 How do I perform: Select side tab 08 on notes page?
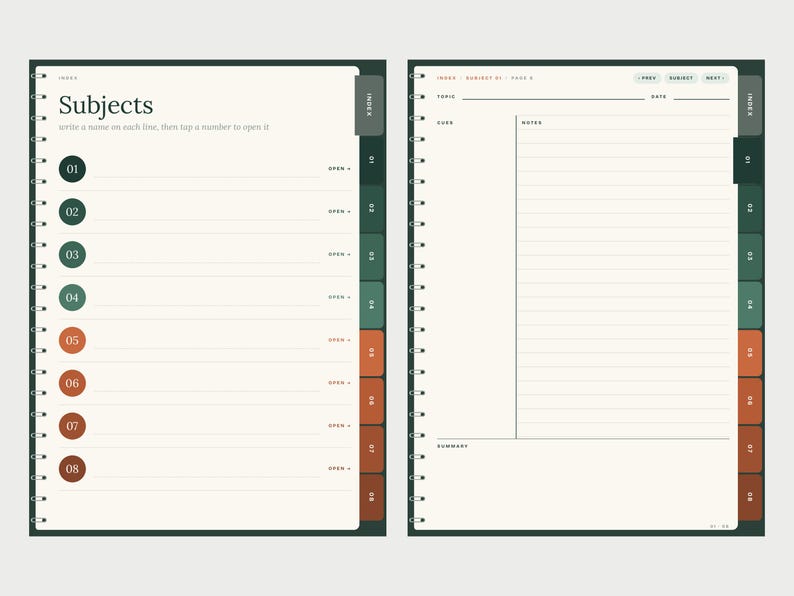point(750,497)
